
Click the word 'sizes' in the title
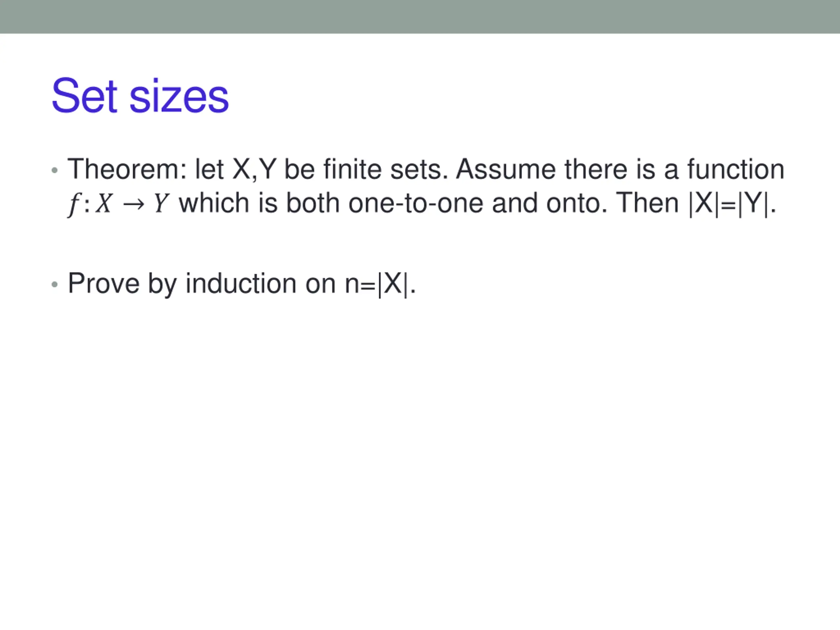click(x=179, y=97)
